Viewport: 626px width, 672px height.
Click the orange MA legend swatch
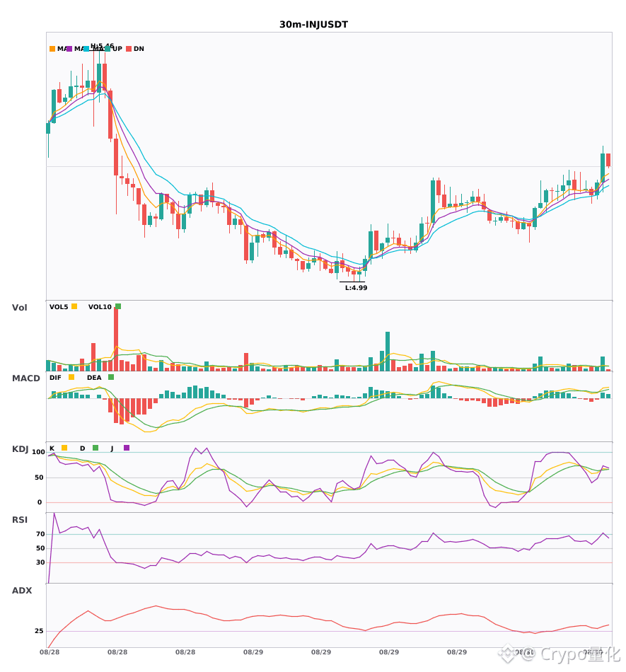[52, 49]
